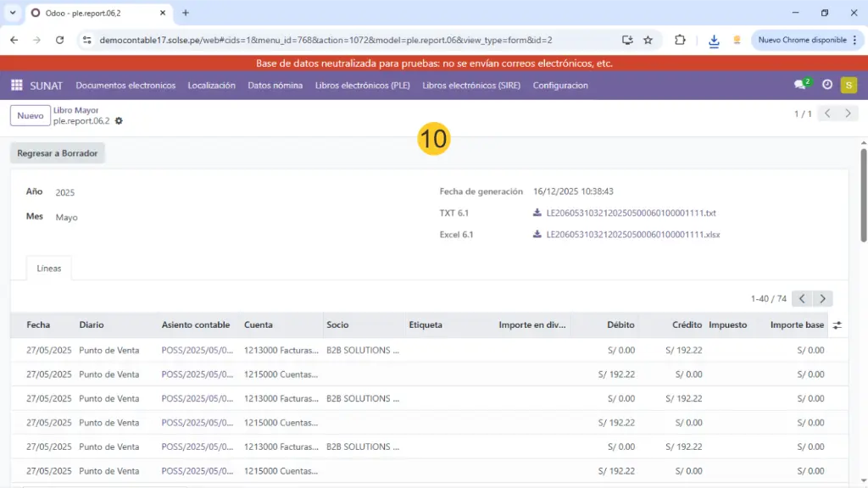The height and width of the screenshot is (488, 868).
Task: Click the gear icon next to ple.report.06,2
Action: click(x=119, y=121)
